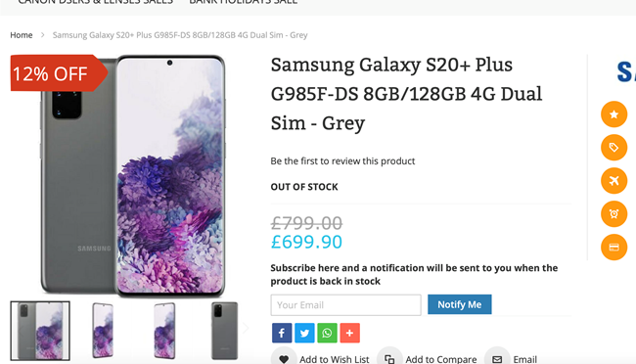The height and width of the screenshot is (364, 636).
Task: Focus the Your Email input field
Action: (x=345, y=305)
